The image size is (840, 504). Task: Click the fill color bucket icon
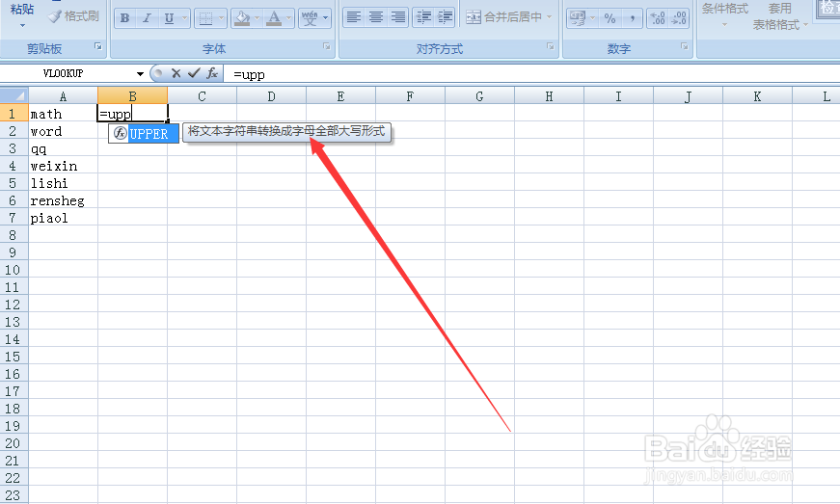243,18
